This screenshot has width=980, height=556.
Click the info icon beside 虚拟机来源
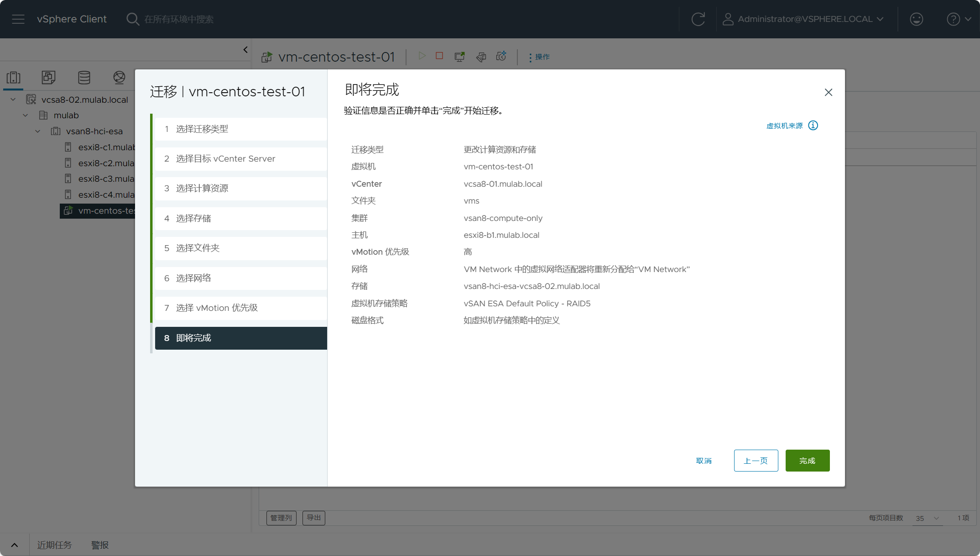(x=813, y=126)
